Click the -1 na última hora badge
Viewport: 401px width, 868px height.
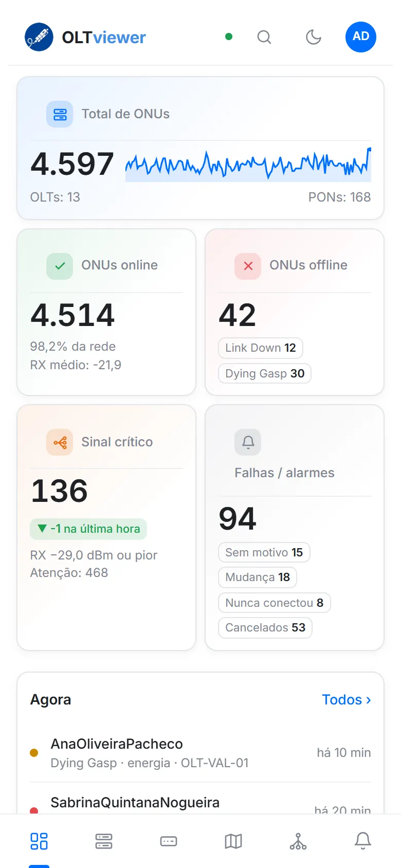coord(88,529)
